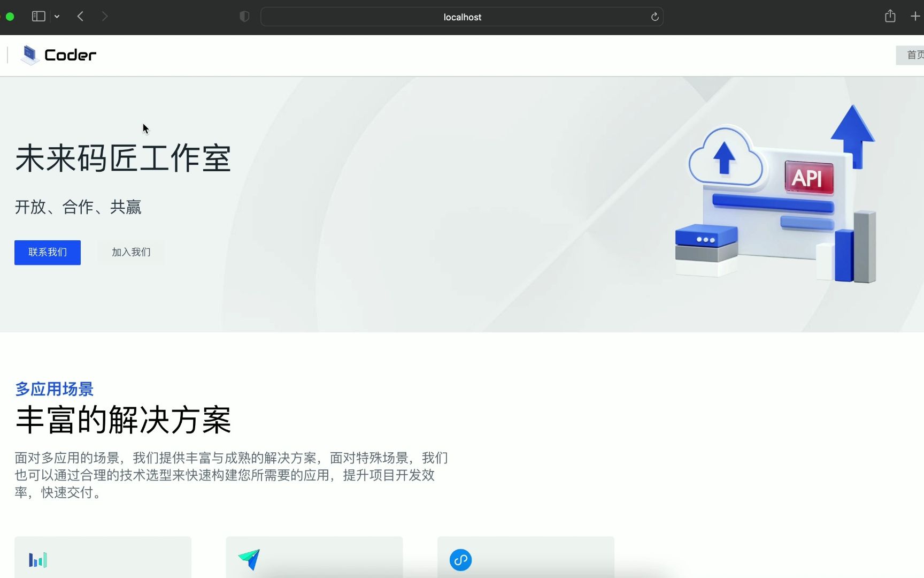Reload the page with refresh icon

(x=654, y=17)
